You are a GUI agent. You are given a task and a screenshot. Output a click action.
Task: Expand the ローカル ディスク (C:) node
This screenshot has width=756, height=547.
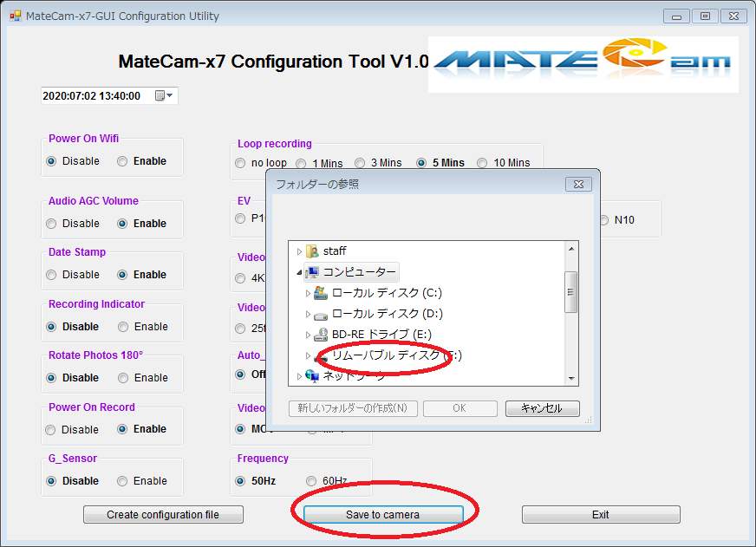coord(308,293)
